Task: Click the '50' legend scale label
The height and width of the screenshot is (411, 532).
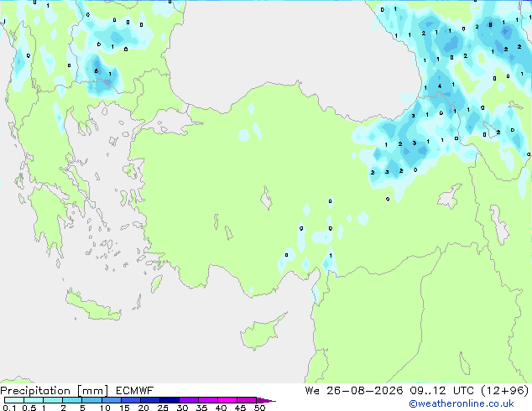Action: point(259,408)
